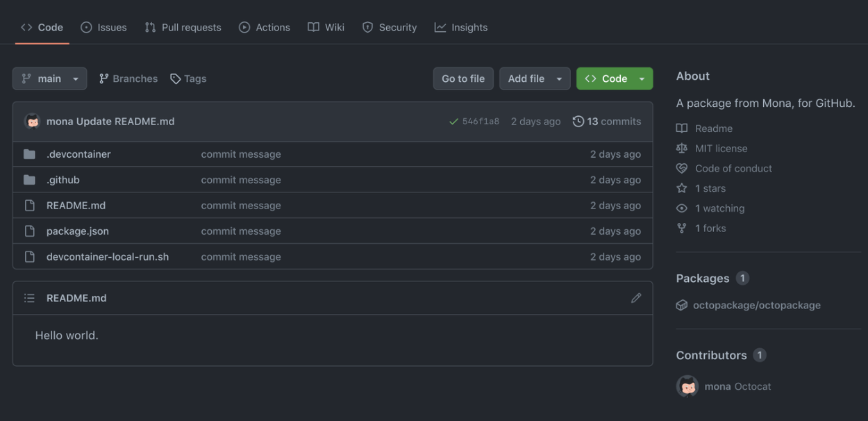Open the green Code dropdown button
868x421 pixels.
pyautogui.click(x=615, y=79)
